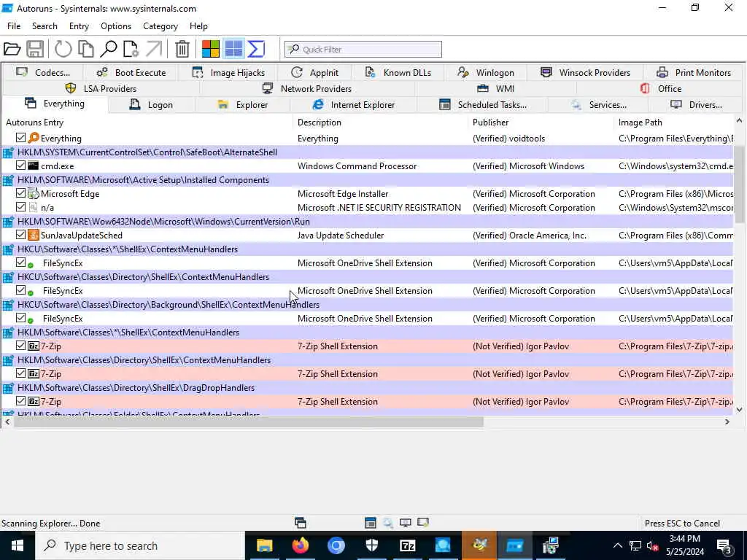Uncheck FileSyncEx under HKCU *\ShellEx key
The width and height of the screenshot is (747, 560).
(20, 262)
